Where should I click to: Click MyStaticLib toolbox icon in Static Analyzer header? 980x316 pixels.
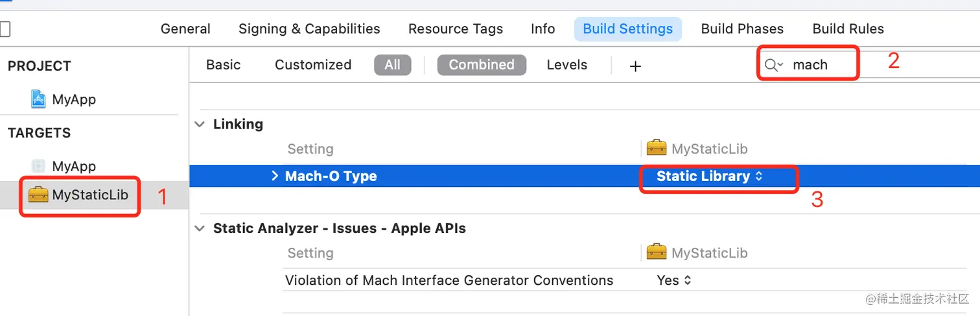click(x=657, y=252)
